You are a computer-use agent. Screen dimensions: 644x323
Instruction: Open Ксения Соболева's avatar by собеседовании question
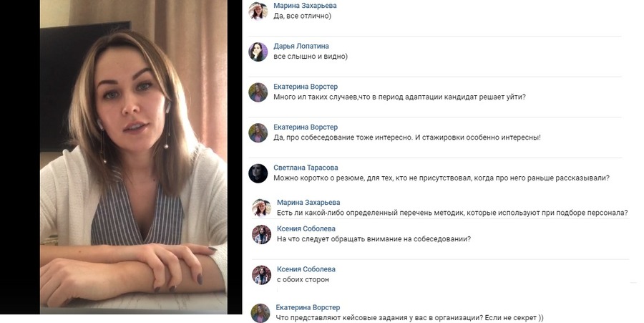261,234
